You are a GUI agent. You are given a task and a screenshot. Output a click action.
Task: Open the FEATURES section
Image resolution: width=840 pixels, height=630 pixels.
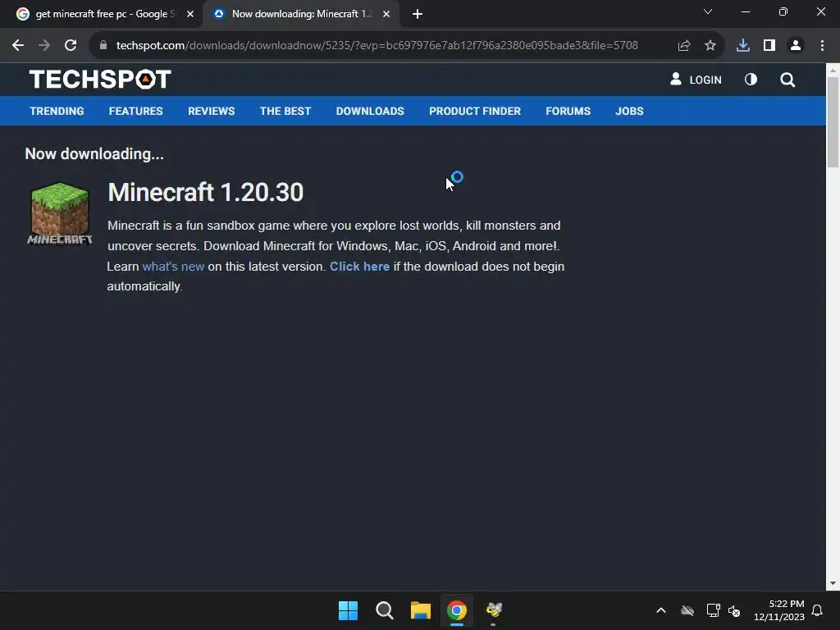(x=136, y=111)
